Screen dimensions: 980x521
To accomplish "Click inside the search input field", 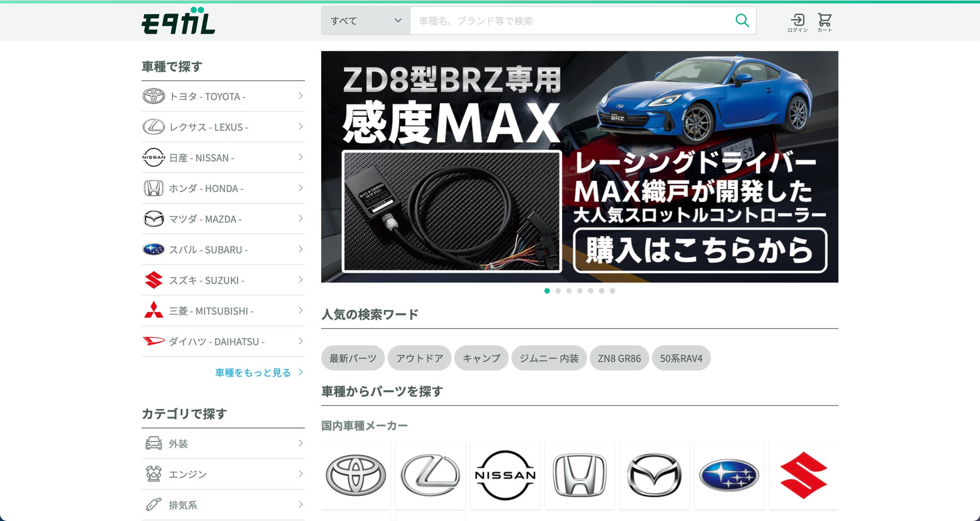I will [553, 21].
